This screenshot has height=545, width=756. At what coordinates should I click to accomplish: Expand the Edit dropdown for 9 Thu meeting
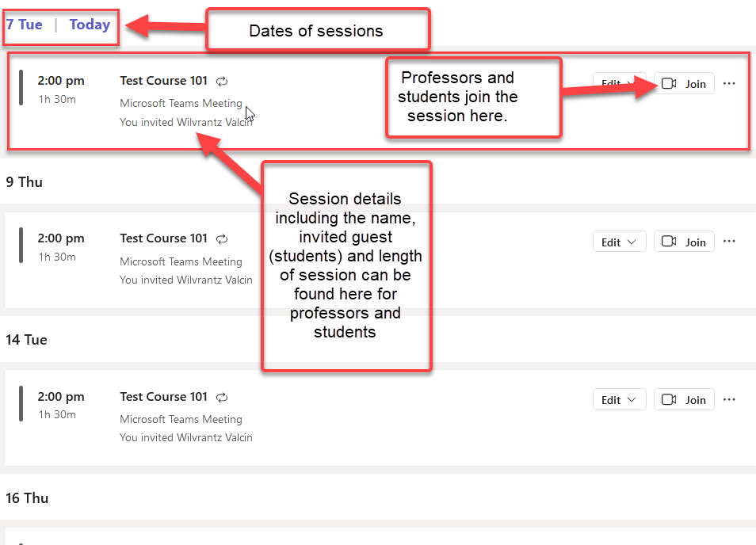(619, 242)
